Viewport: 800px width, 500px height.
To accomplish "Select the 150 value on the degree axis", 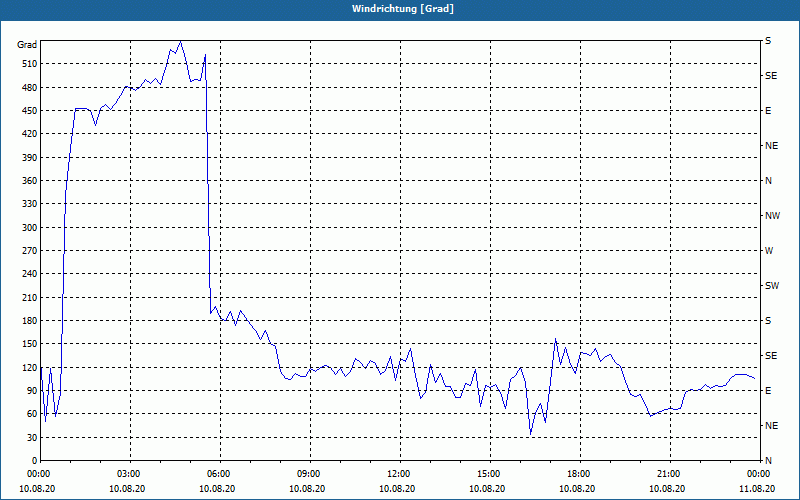I will click(30, 344).
